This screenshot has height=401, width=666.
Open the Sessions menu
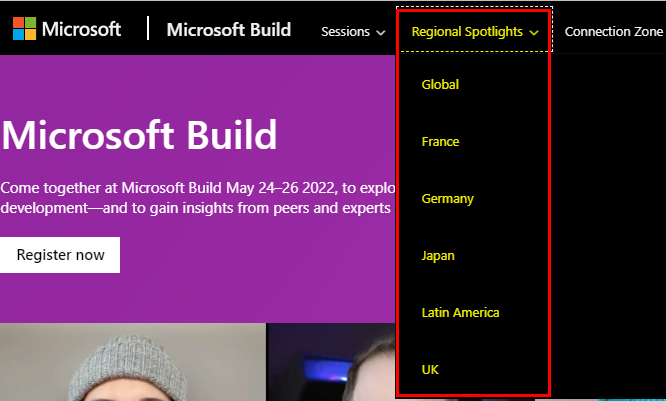click(346, 32)
